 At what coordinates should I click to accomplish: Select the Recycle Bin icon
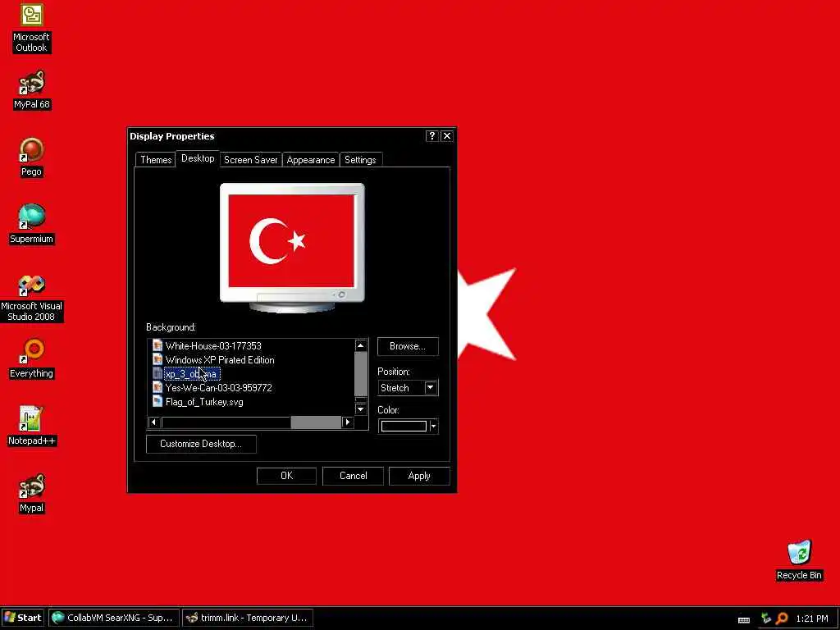click(799, 560)
